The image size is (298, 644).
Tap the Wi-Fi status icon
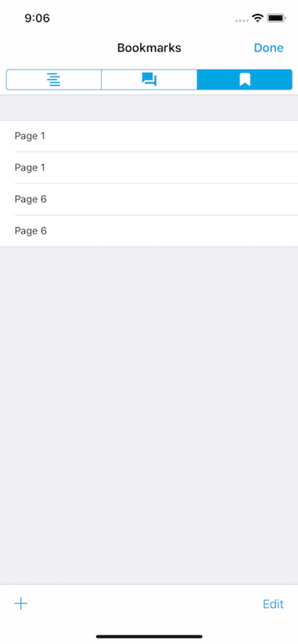(x=257, y=18)
